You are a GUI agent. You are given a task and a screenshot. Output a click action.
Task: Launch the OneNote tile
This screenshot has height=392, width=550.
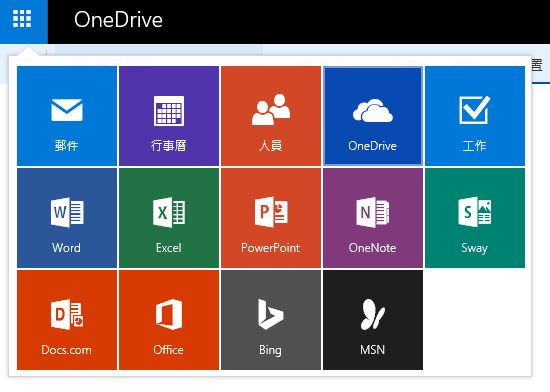coord(373,218)
